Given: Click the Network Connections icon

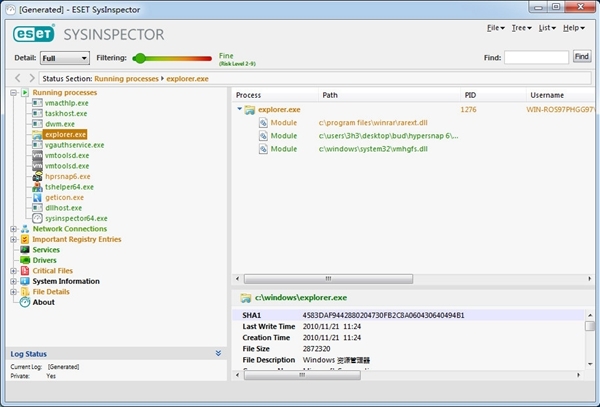Looking at the screenshot, I should pos(25,229).
